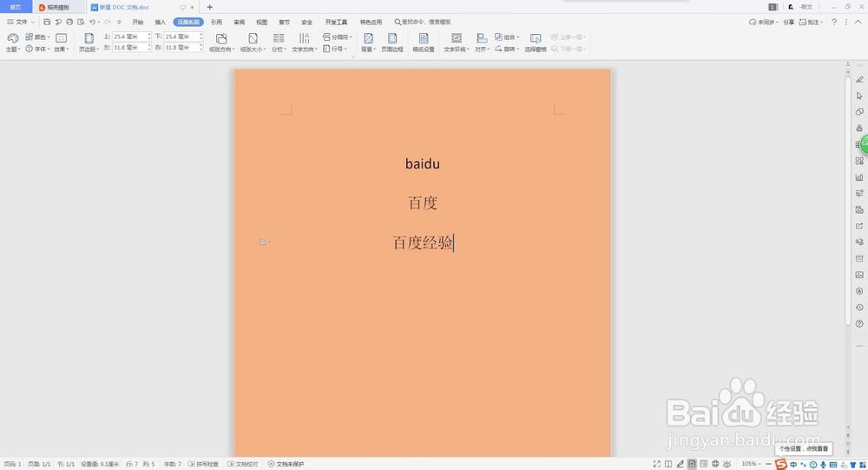Switch to the 插入 (Insert) tab
This screenshot has height=470, width=868.
[x=160, y=23]
